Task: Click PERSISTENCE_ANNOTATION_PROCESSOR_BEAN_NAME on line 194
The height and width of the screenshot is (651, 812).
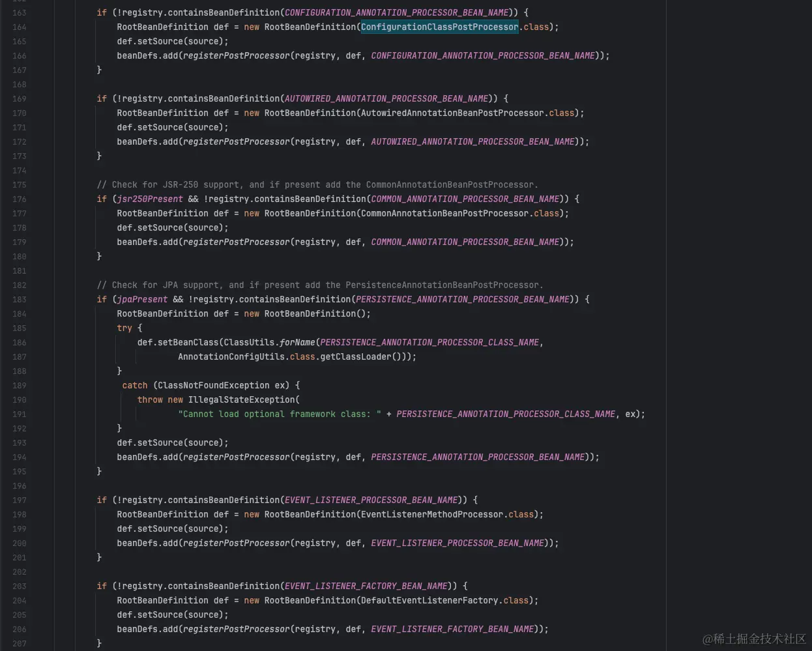Action: pos(478,457)
